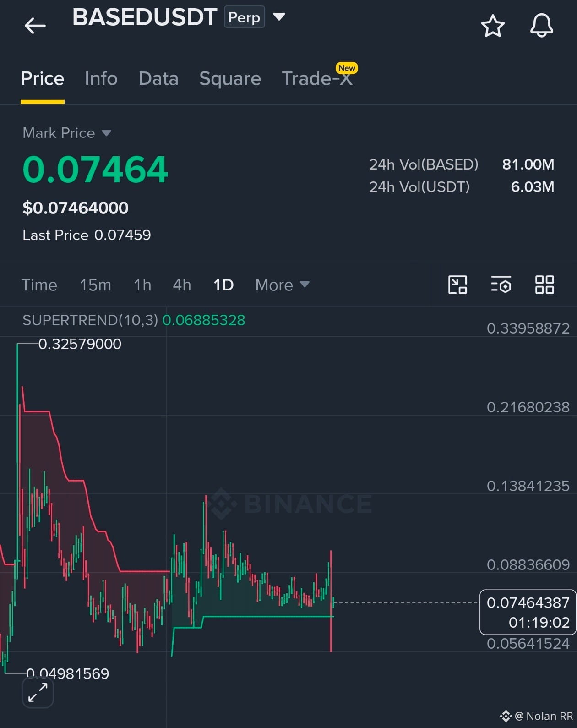This screenshot has height=728, width=577.
Task: Switch to the Price tab
Action: tap(43, 79)
